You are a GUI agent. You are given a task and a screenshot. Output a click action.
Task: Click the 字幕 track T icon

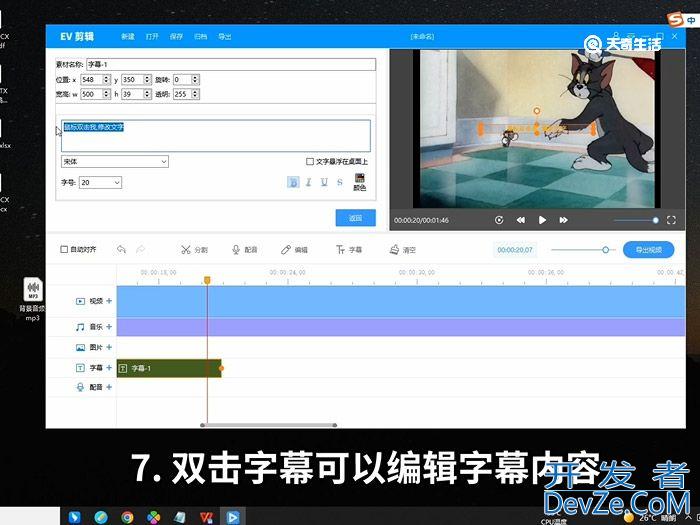click(80, 368)
